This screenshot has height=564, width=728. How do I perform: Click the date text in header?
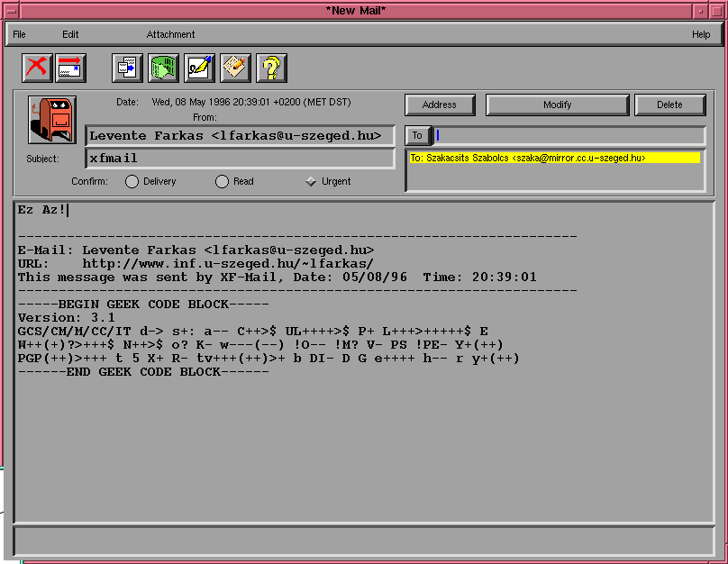pos(251,102)
